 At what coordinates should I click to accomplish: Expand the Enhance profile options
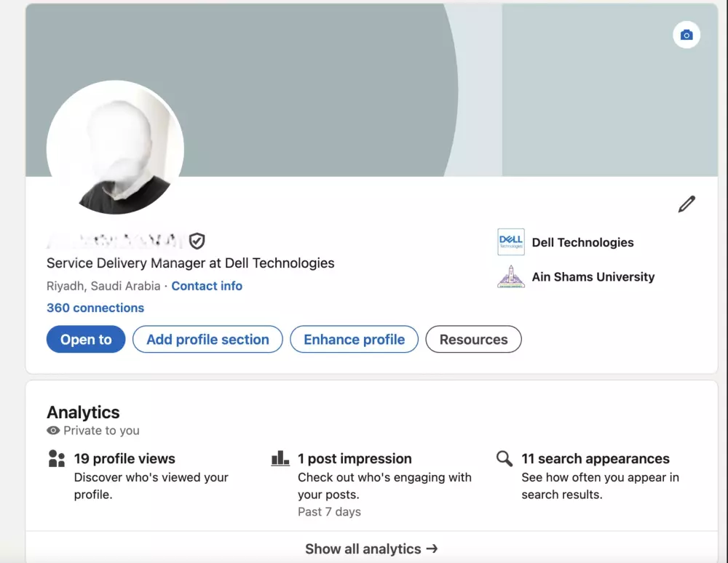(x=354, y=339)
